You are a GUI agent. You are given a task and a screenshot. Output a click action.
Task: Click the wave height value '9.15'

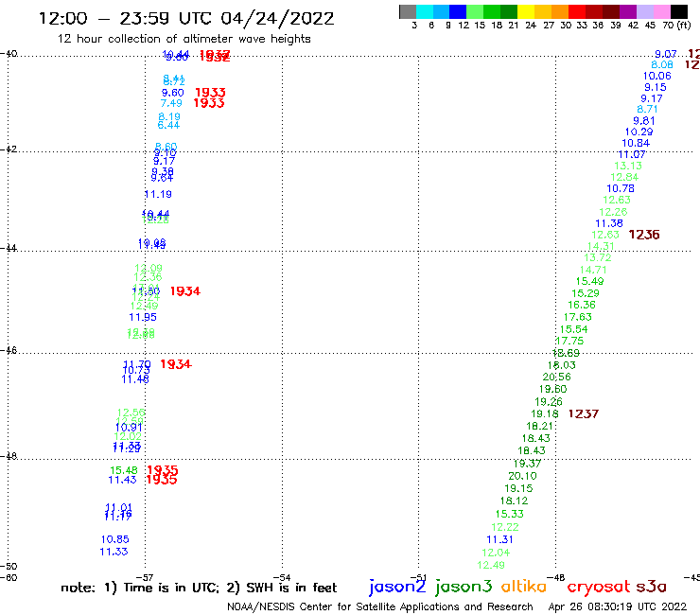[655, 88]
